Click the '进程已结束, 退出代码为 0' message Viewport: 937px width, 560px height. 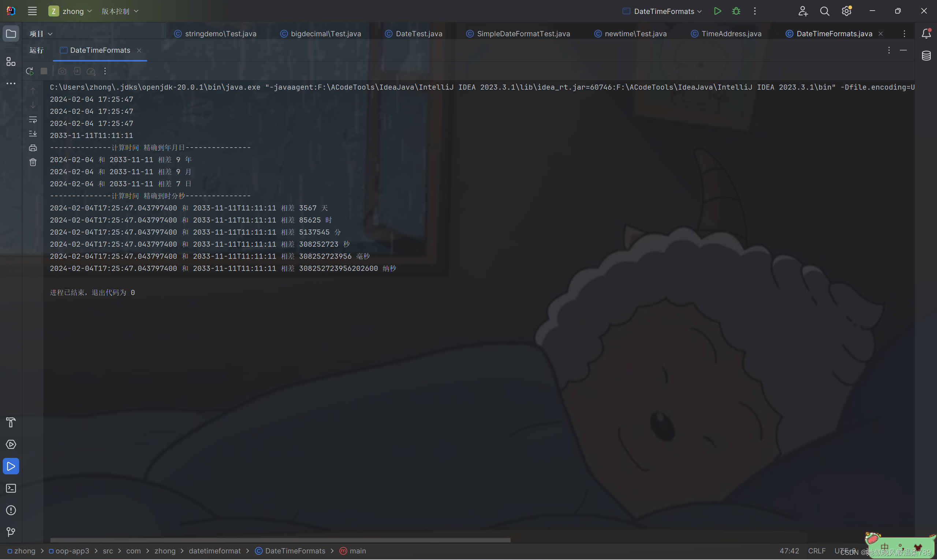(x=92, y=292)
